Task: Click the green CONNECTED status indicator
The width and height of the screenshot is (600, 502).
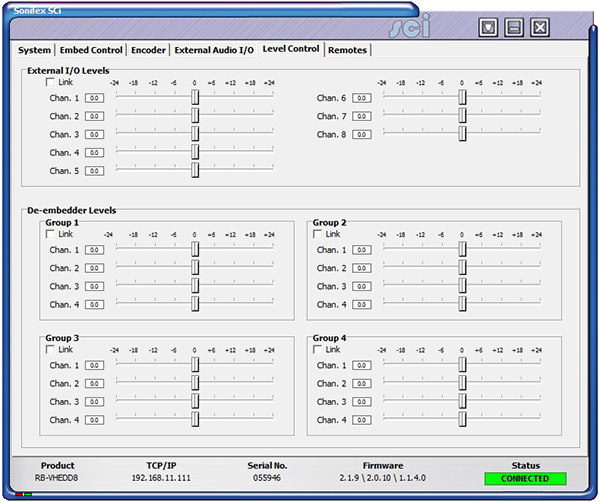Action: point(524,479)
